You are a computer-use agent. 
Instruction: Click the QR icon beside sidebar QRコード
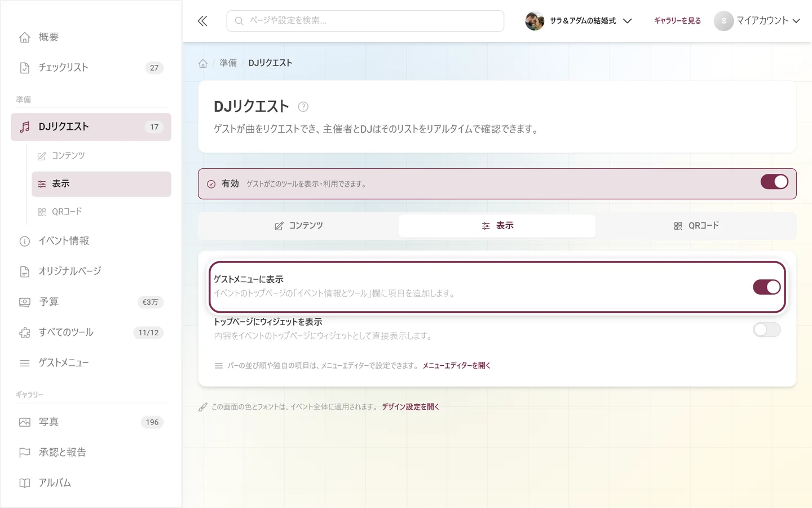[x=42, y=212]
